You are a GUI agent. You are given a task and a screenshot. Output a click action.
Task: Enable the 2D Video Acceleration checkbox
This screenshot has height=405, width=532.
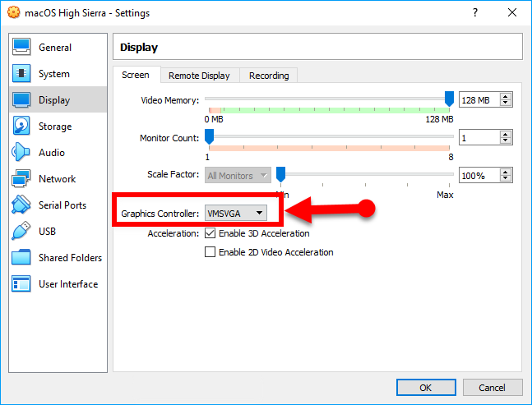210,252
